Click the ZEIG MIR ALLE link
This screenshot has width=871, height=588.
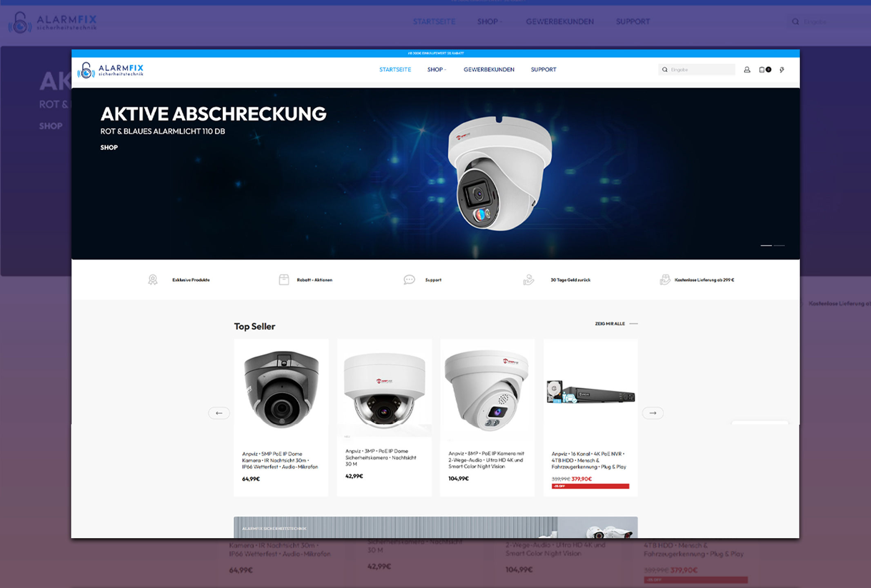click(610, 324)
